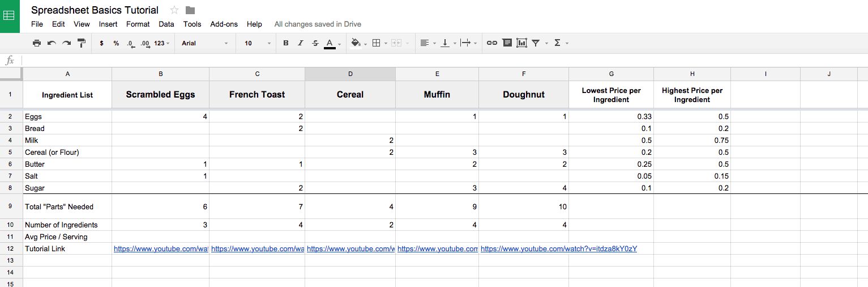Open the Arial font dropdown
The image size is (868, 287).
point(204,43)
